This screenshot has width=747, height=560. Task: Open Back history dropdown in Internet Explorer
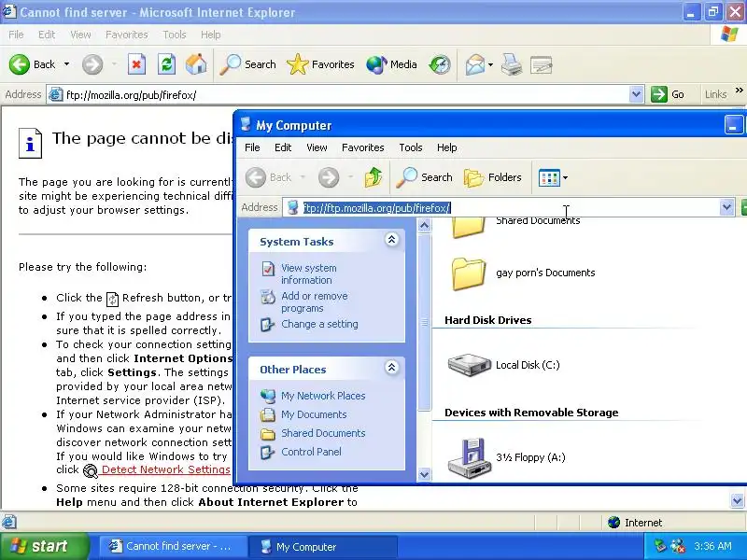[x=66, y=63]
